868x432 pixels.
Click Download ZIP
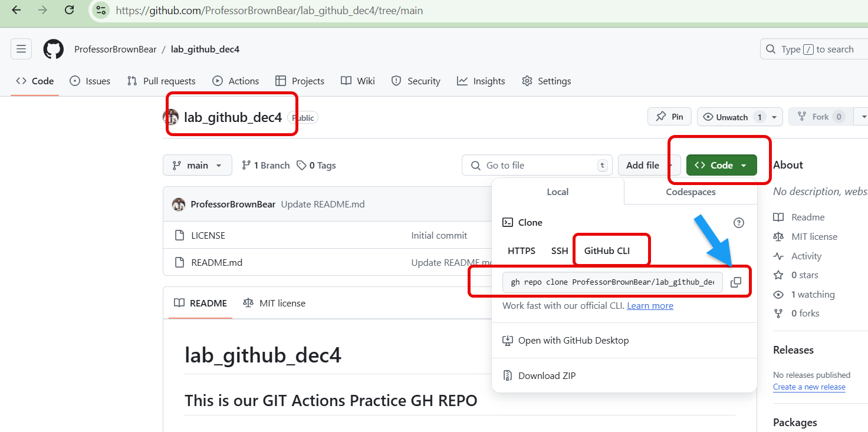[547, 375]
